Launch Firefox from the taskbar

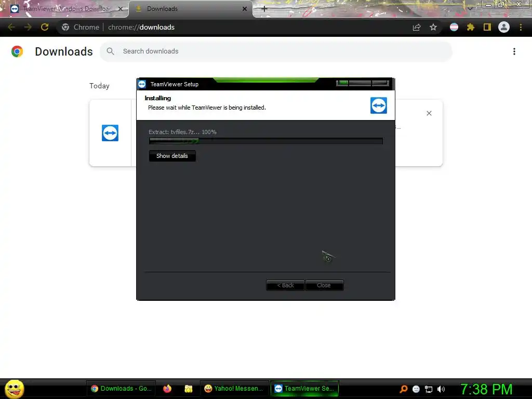click(x=167, y=389)
